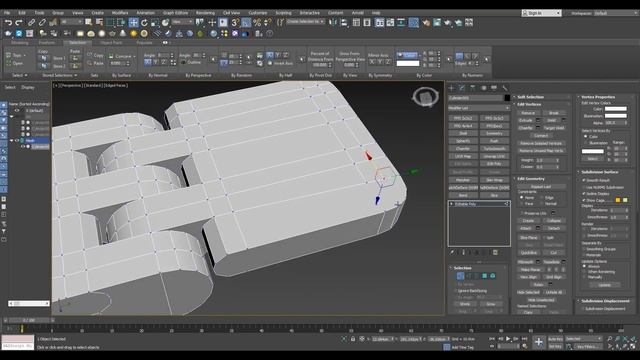Image resolution: width=640 pixels, height=360 pixels.
Task: Click the object name field
Action: [476, 98]
